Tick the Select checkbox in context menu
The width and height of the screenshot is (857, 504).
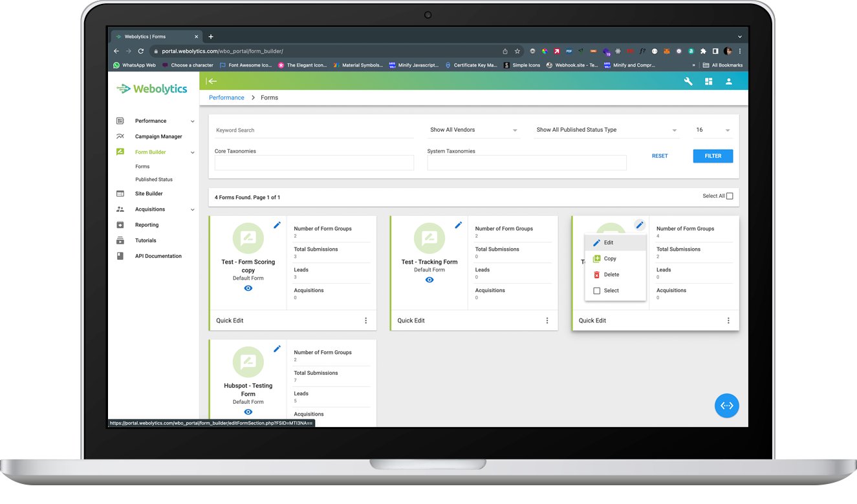(597, 291)
